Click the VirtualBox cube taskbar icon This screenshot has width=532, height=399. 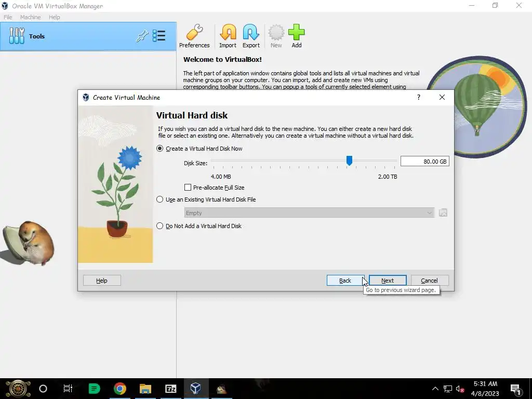[196, 389]
